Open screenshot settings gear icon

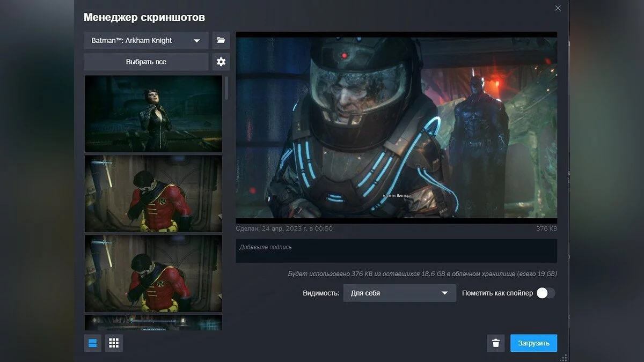pyautogui.click(x=221, y=62)
